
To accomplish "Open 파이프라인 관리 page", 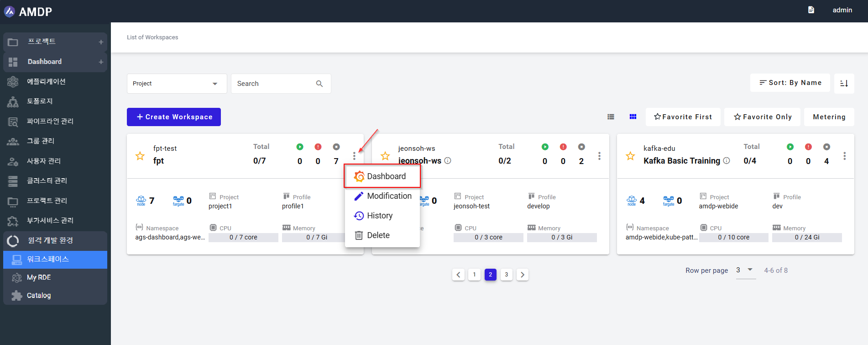I will pyautogui.click(x=50, y=121).
